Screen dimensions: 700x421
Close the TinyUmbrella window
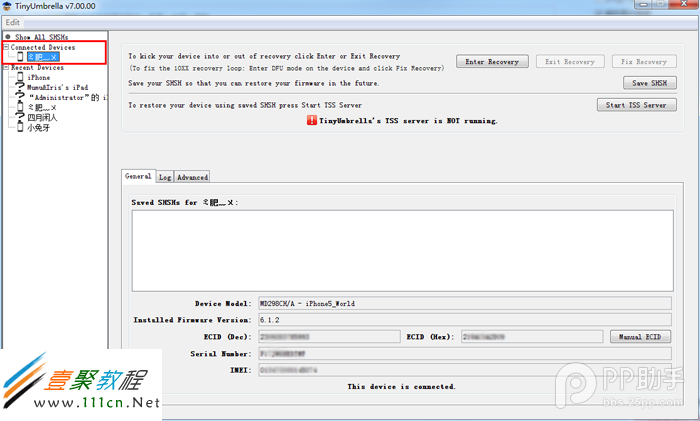click(684, 4)
